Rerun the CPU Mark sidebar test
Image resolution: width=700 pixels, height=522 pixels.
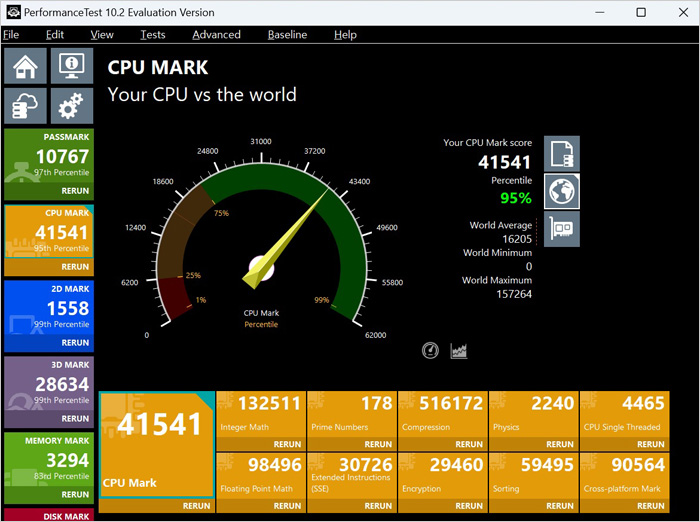(x=49, y=267)
